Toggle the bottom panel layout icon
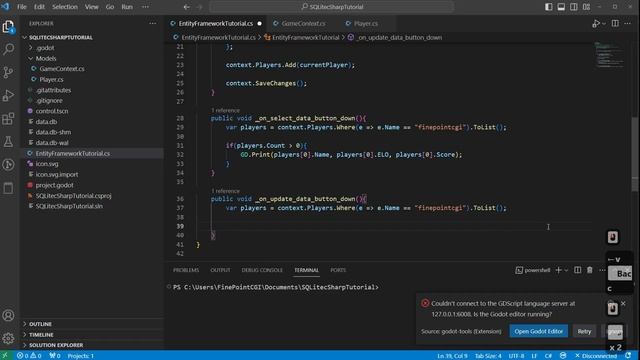The width and height of the screenshot is (640, 360). click(561, 7)
